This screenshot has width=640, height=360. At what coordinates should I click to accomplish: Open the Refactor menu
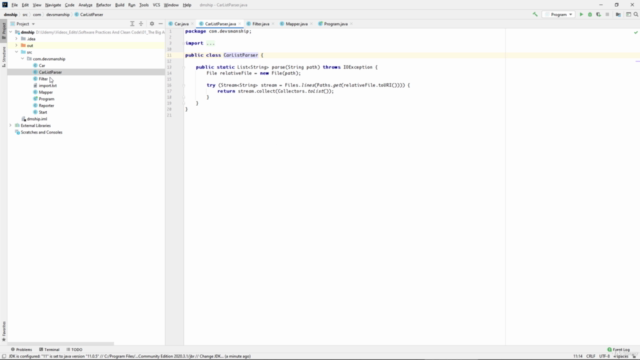103,5
